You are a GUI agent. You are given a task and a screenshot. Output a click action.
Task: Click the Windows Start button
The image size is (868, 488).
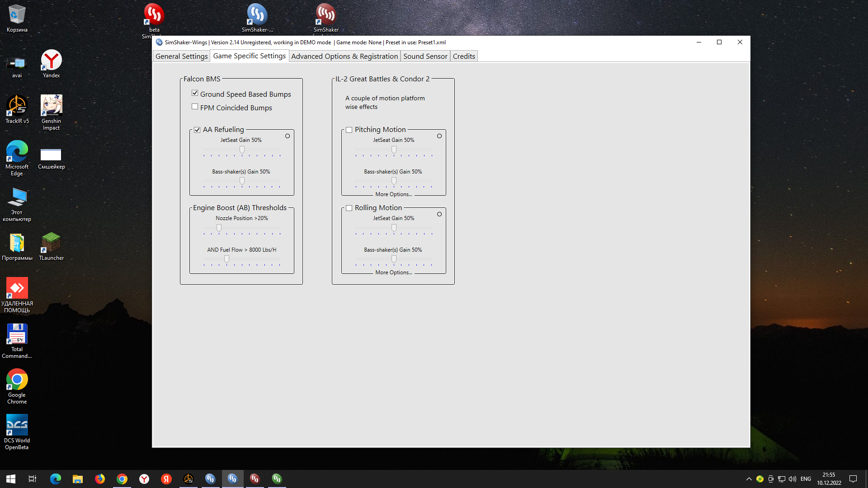(11, 479)
